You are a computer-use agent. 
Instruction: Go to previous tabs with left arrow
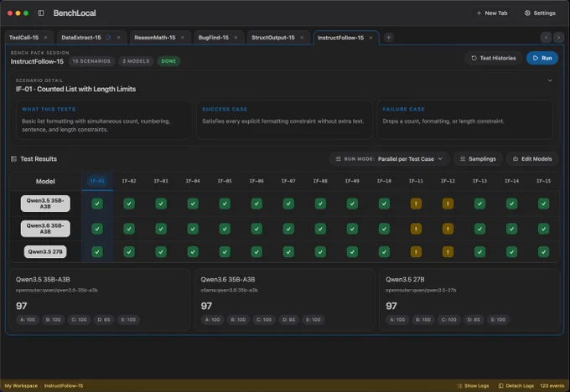(546, 38)
